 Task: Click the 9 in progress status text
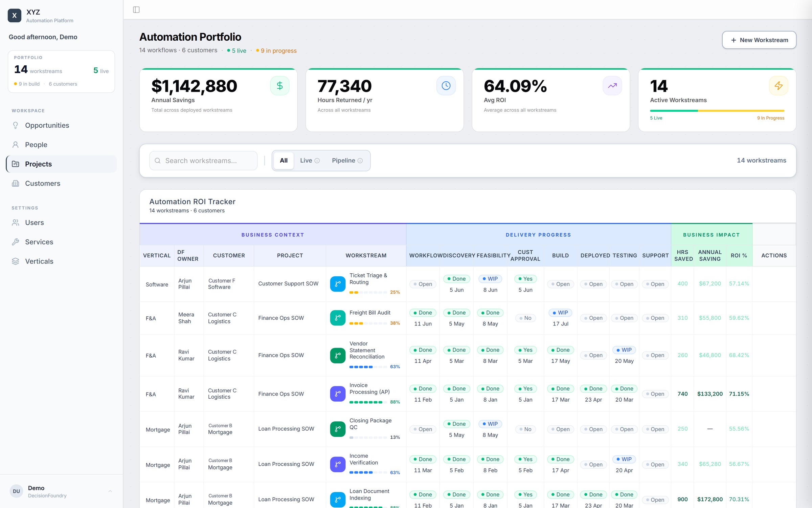coord(278,51)
